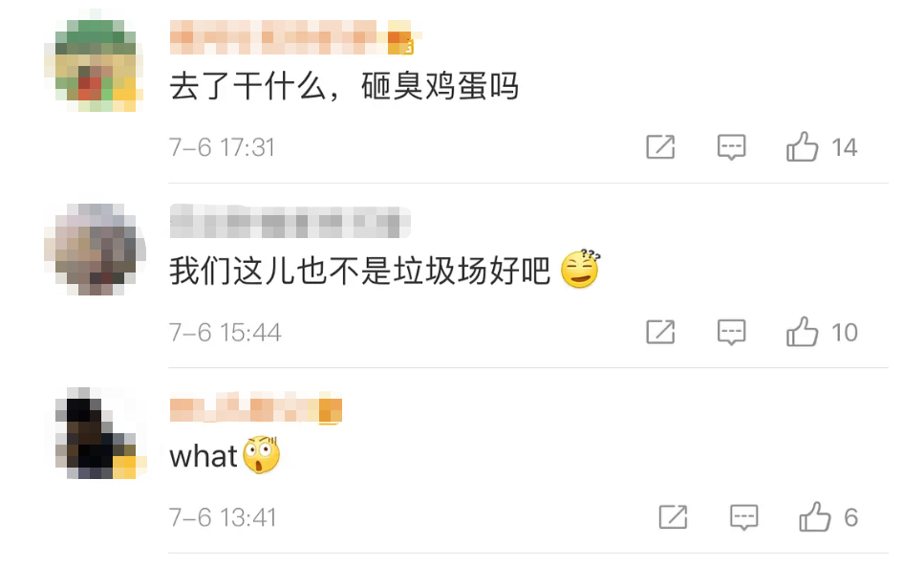Share the 'what' comment
Image resolution: width=924 pixels, height=567 pixels.
click(x=673, y=517)
